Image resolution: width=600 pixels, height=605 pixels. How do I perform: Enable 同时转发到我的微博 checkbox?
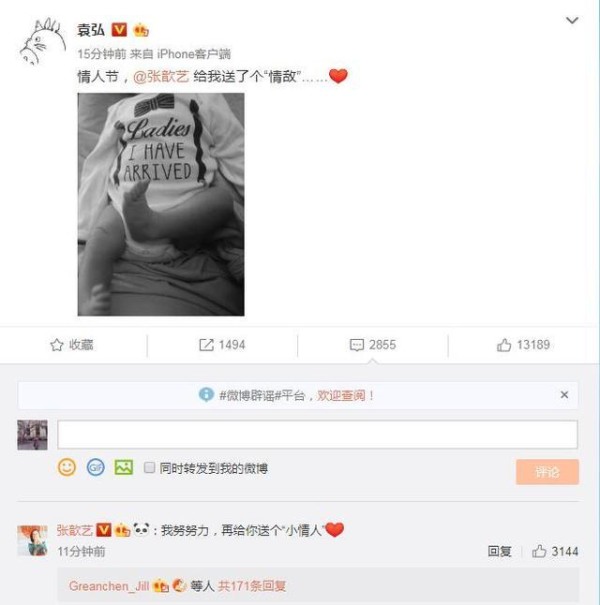pos(149,468)
